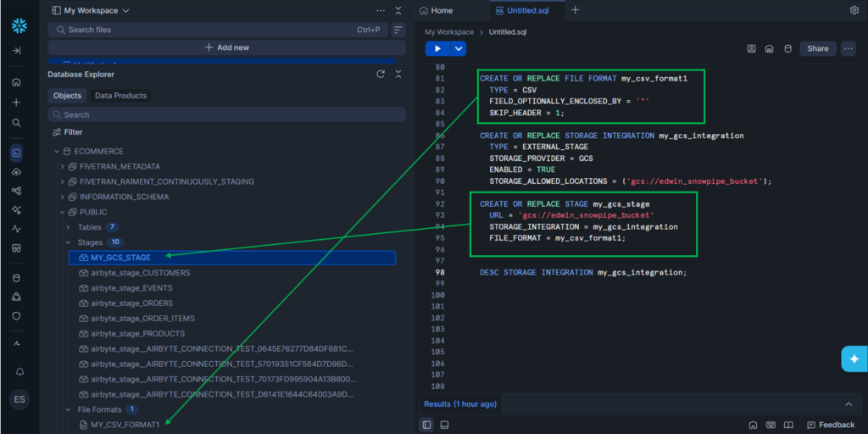Open the Monitoring pulse icon in the sidebar
The width and height of the screenshot is (868, 434).
(17, 229)
